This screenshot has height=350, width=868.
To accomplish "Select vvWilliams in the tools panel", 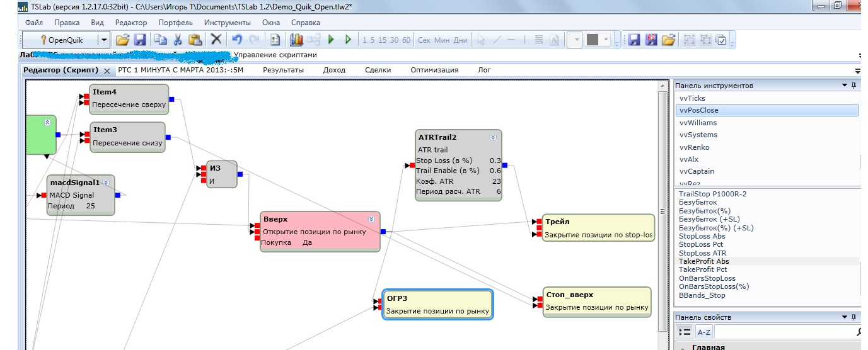I will 698,123.
